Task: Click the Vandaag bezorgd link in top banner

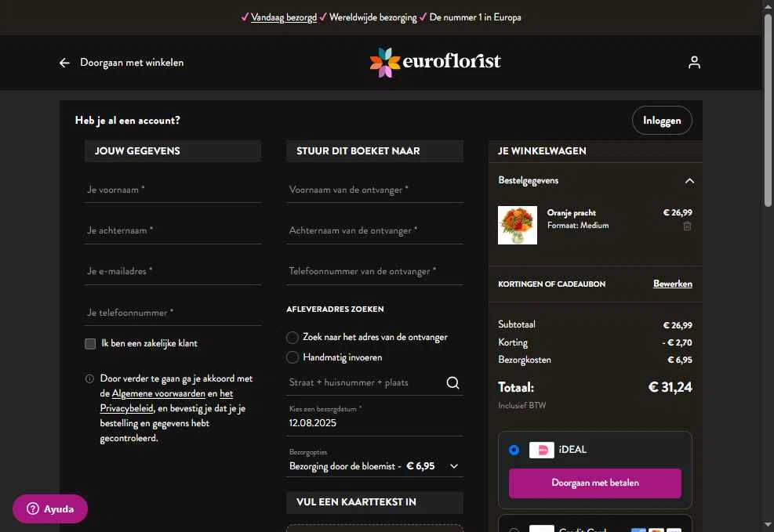Action: click(x=284, y=17)
